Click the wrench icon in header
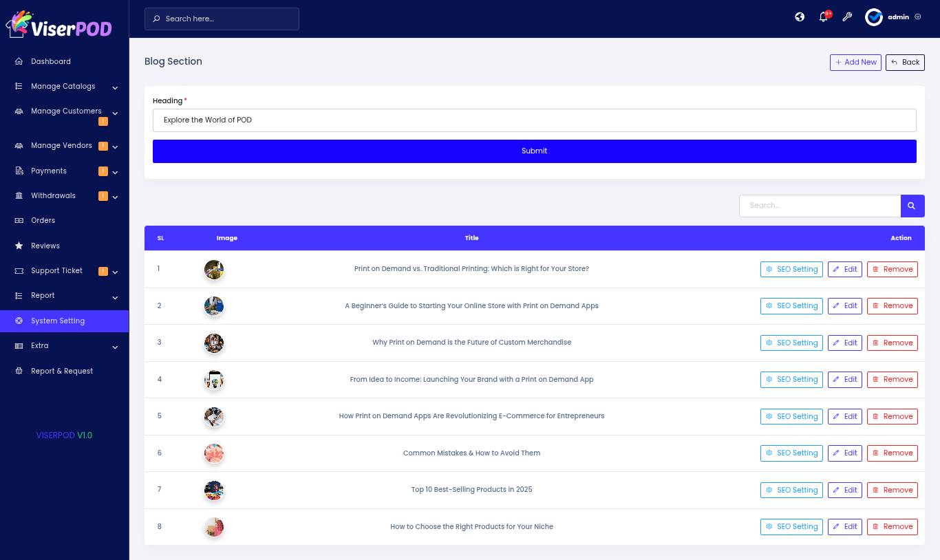Viewport: 940px width, 560px height. (x=847, y=17)
